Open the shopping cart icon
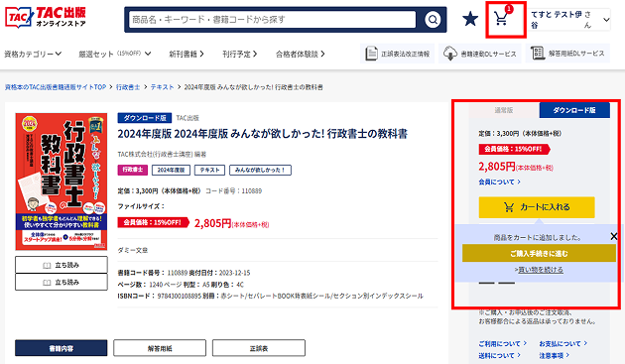 pos(501,18)
